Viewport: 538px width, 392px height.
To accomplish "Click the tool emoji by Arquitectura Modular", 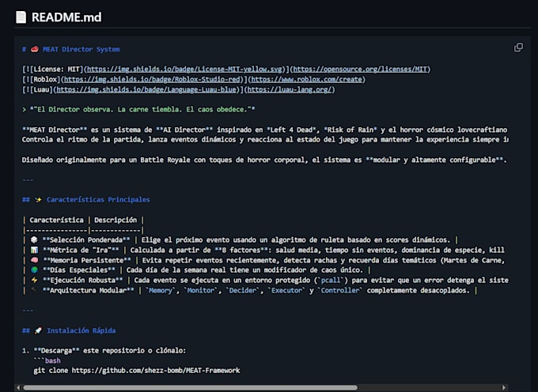I will pyautogui.click(x=34, y=290).
